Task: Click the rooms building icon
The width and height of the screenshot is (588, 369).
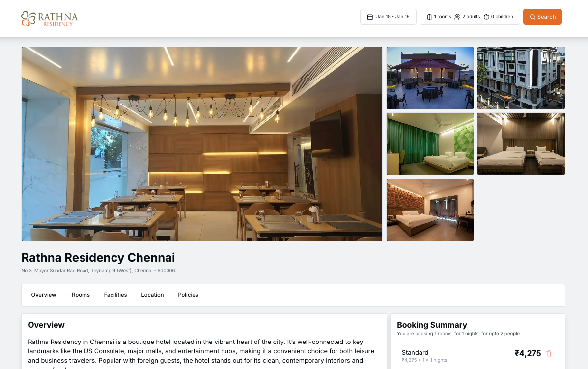Action: [429, 17]
